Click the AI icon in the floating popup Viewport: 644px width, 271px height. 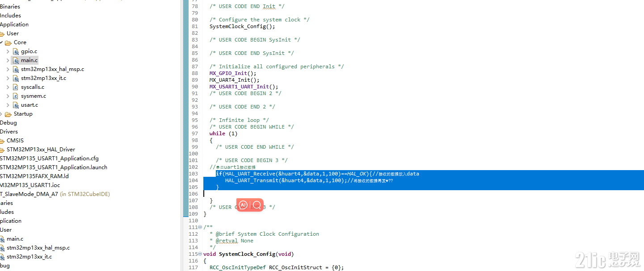(243, 205)
